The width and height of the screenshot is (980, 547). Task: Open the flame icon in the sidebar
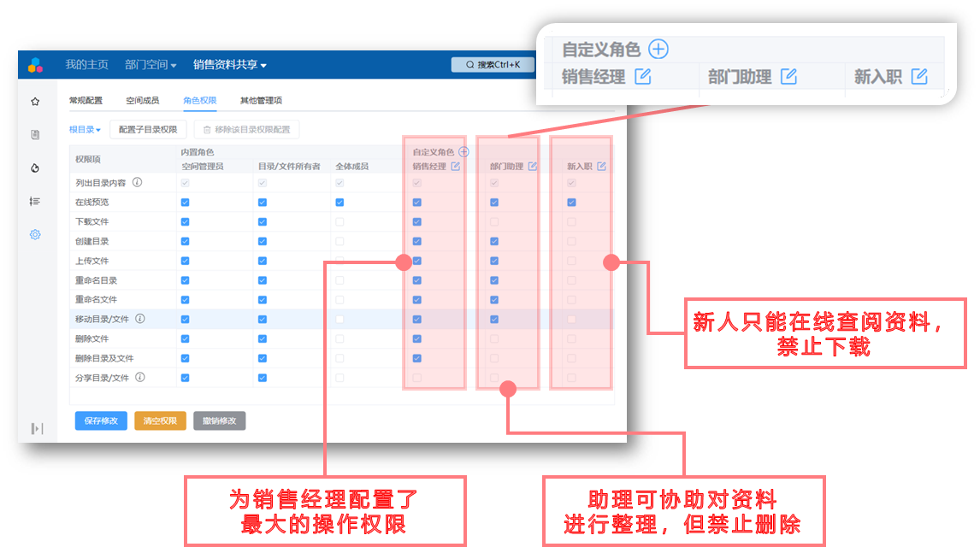coord(35,168)
